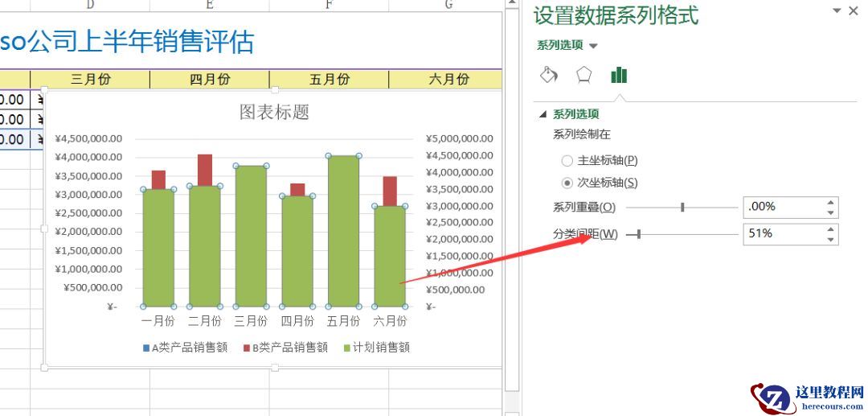Screen dimensions: 868x416
Task: Click the green 计划销售额 legend marker
Action: (347, 348)
